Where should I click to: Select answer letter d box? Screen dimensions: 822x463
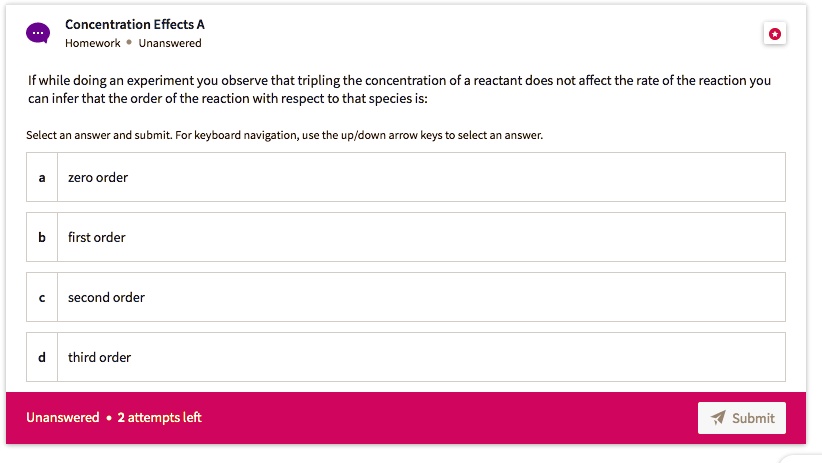pos(42,357)
